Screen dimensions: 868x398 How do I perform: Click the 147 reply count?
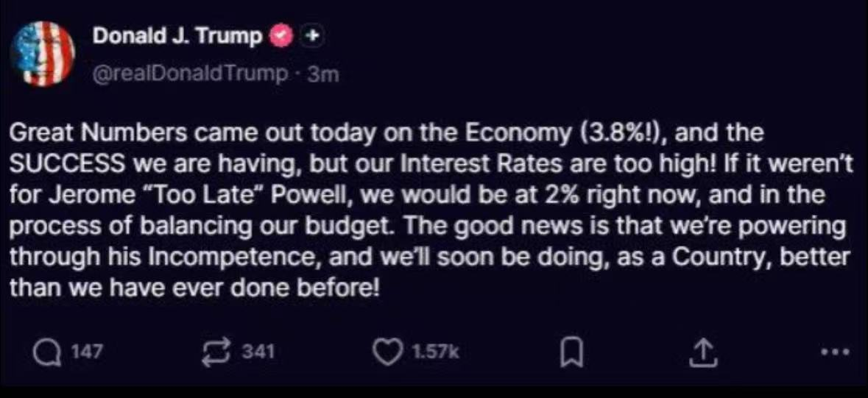pos(88,353)
